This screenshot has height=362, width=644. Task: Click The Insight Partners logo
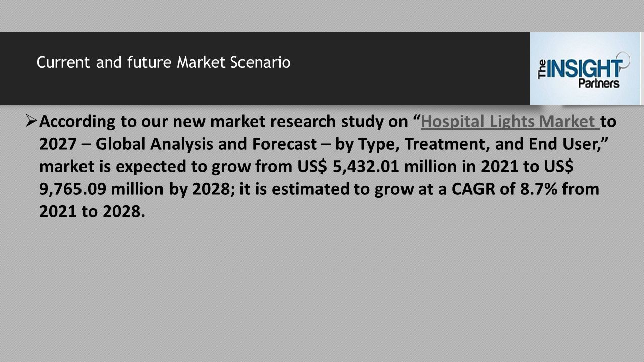tap(585, 68)
